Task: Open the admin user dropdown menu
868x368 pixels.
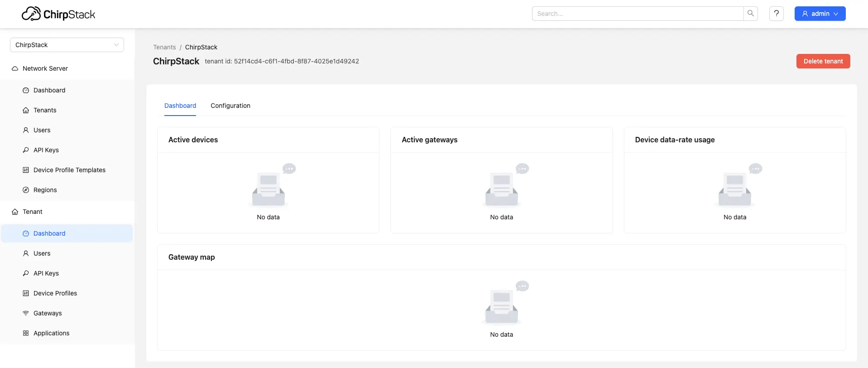Action: pos(820,14)
